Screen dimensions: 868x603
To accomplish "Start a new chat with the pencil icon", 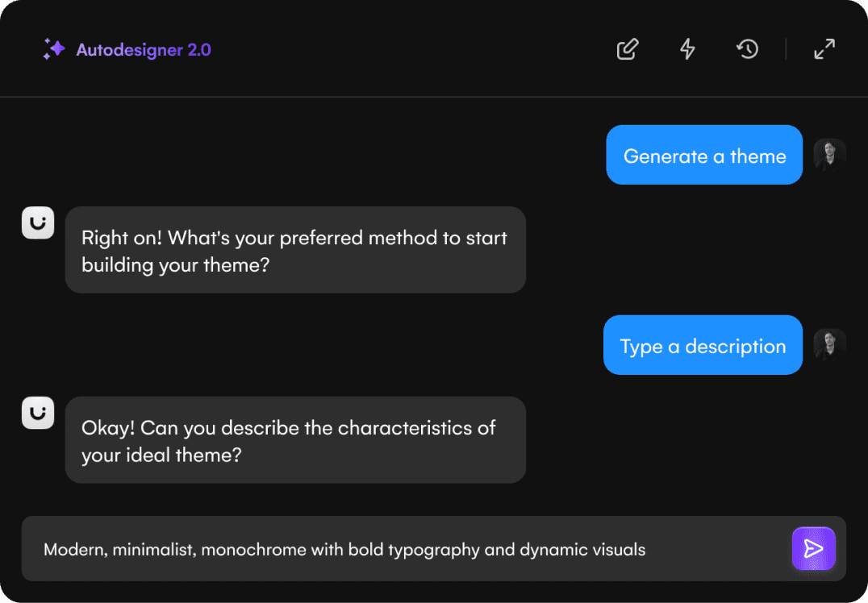I will tap(627, 49).
